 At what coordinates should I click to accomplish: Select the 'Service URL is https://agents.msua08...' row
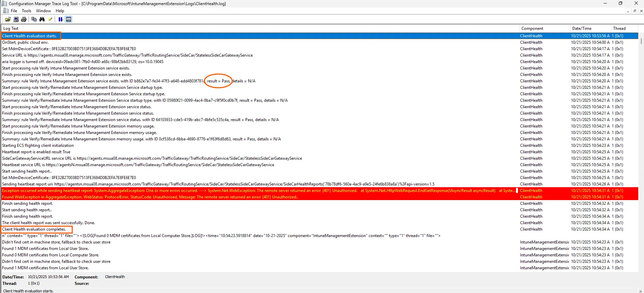point(320,55)
